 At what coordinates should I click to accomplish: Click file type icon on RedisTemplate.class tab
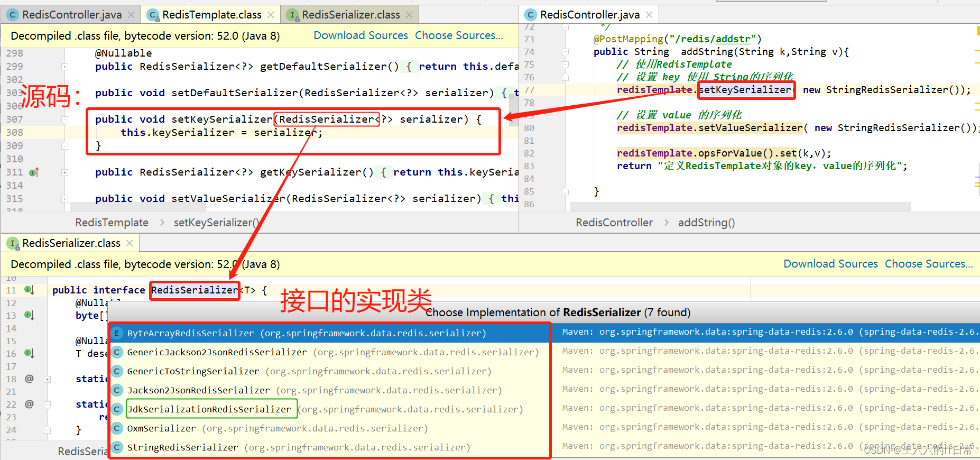click(153, 15)
